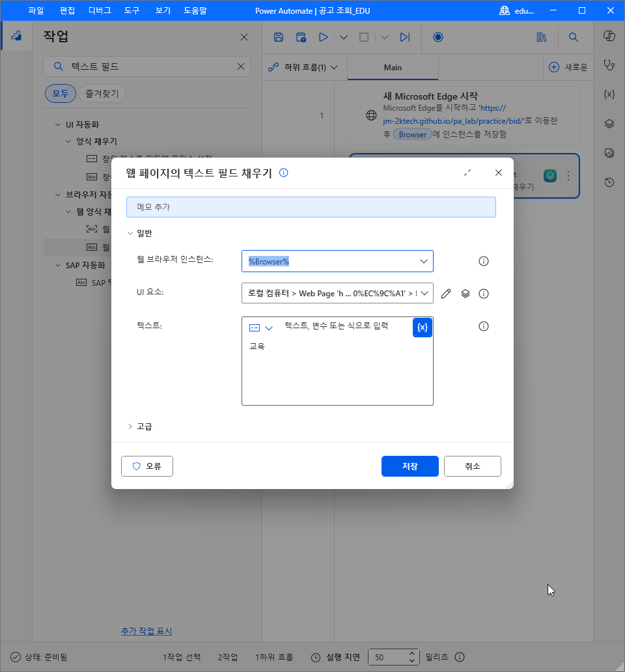Click the 메모 추가 comment field
The height and width of the screenshot is (672, 625).
[x=311, y=207]
